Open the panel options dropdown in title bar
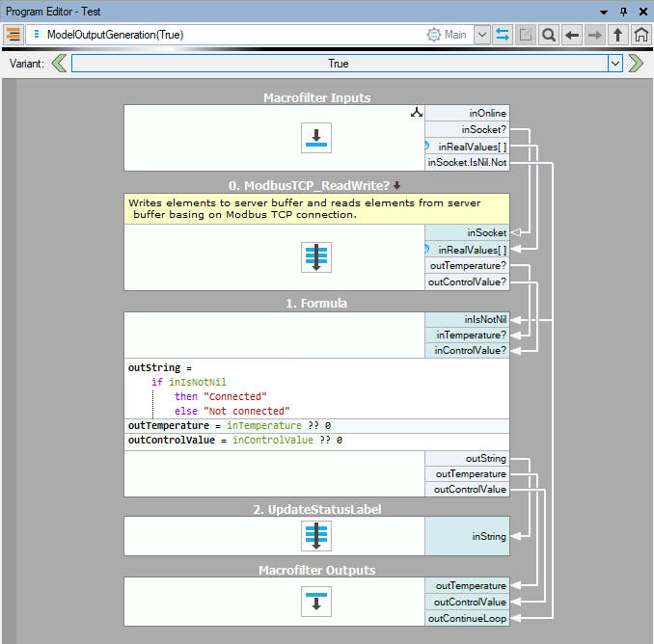The height and width of the screenshot is (644, 654). click(x=604, y=11)
